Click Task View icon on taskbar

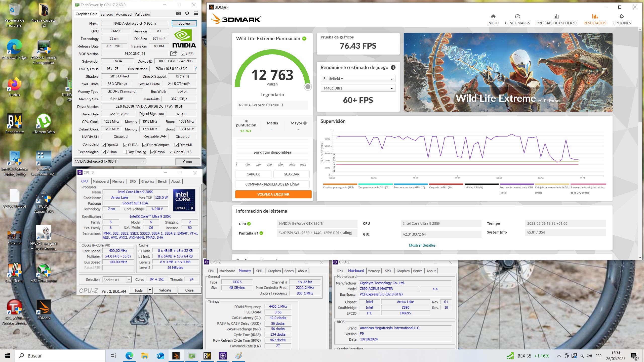[113, 356]
